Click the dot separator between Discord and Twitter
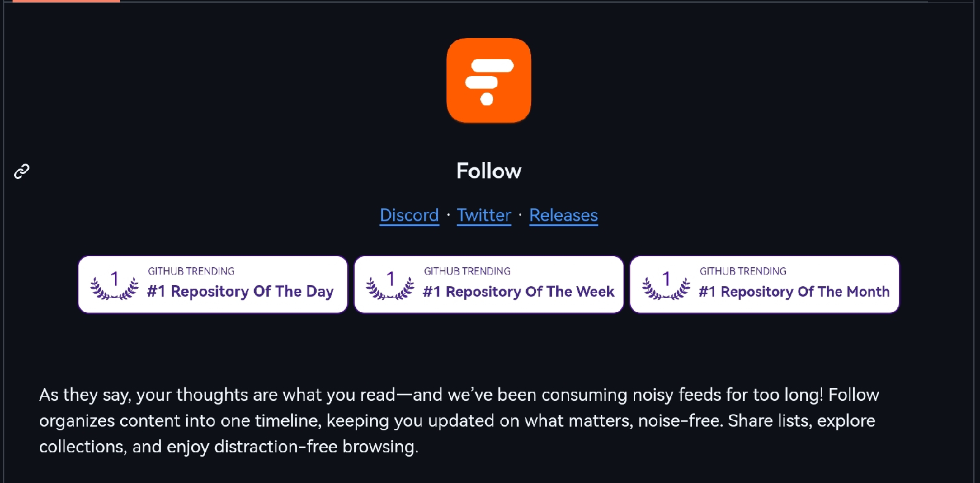The height and width of the screenshot is (483, 980). (448, 215)
